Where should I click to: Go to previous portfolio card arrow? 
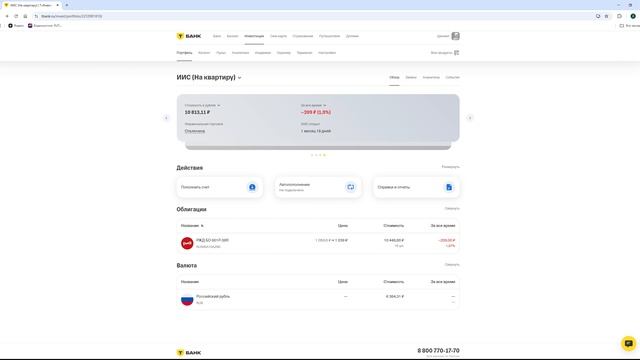[166, 118]
